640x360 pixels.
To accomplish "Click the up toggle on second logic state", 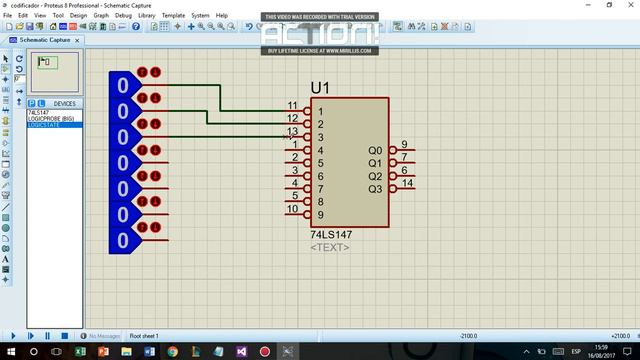I will coord(142,98).
